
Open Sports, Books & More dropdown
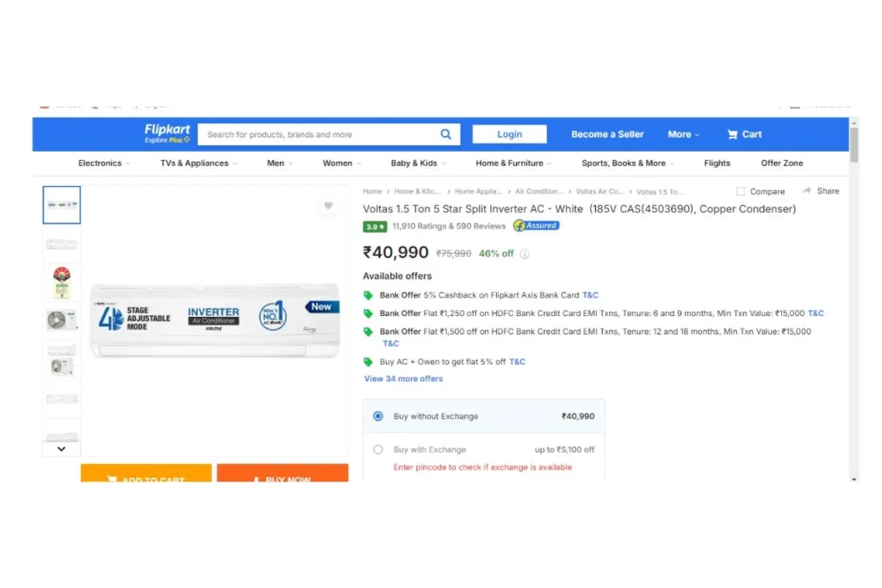pyautogui.click(x=628, y=164)
